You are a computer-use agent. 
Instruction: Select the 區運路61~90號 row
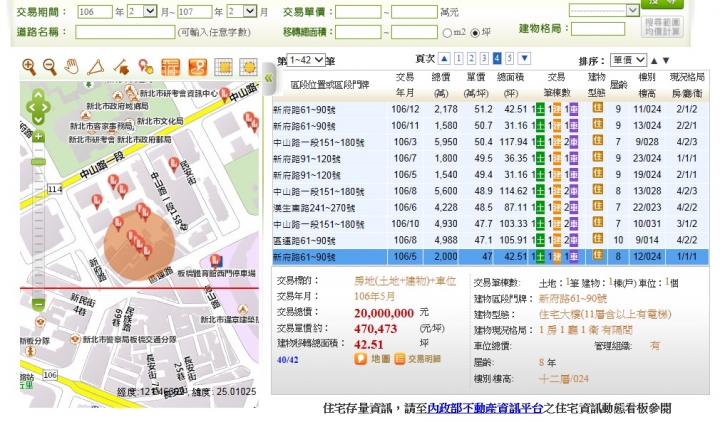[490, 241]
